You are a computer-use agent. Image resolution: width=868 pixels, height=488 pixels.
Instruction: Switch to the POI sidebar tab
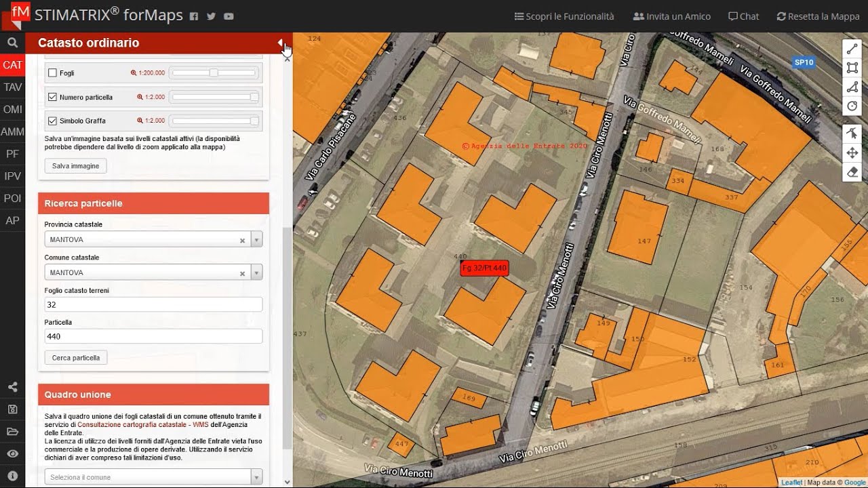12,199
